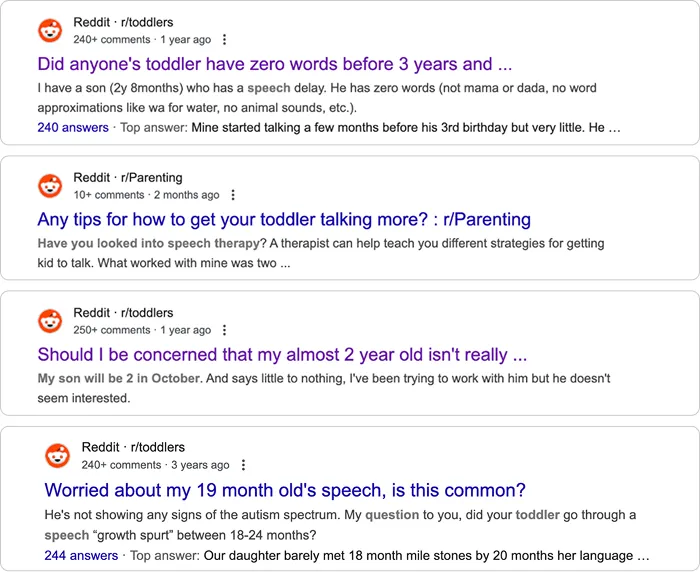Image resolution: width=700 pixels, height=572 pixels.
Task: Open the three-dot menu on the 19 month old result
Action: (x=243, y=465)
